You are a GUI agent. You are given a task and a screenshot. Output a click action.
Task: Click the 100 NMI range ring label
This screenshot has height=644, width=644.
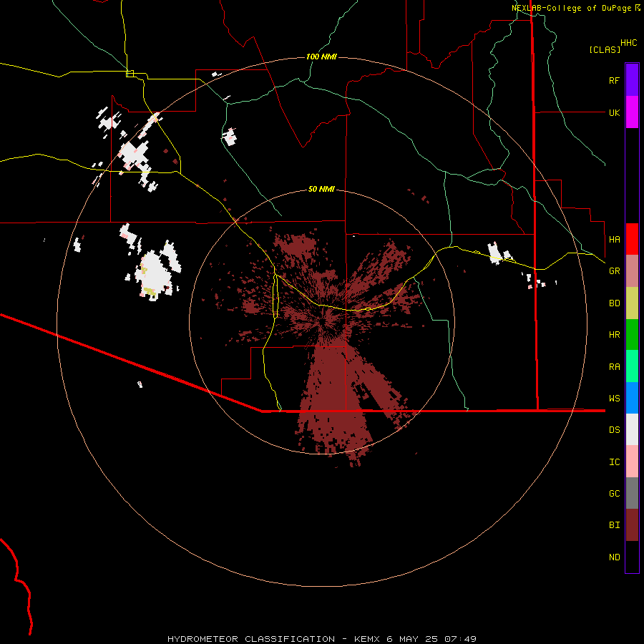(321, 57)
